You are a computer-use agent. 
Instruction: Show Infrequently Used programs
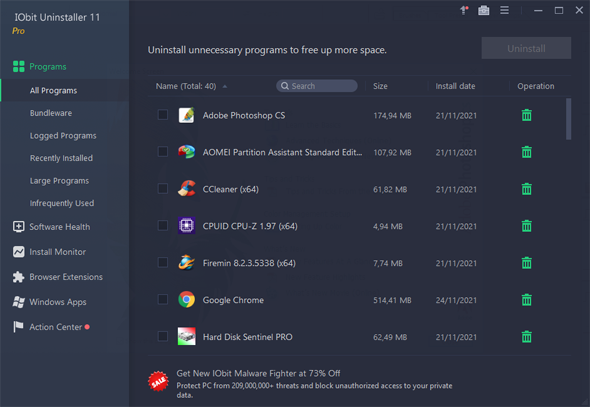(x=62, y=203)
